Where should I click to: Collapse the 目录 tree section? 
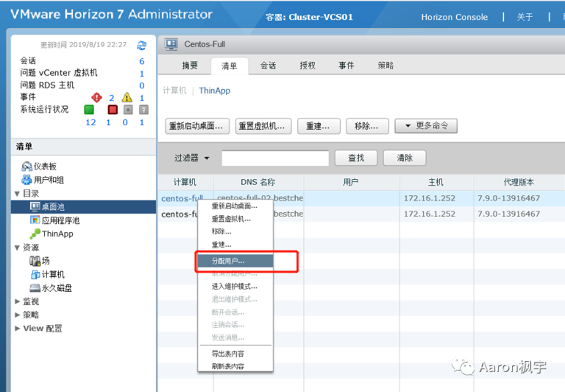point(17,194)
